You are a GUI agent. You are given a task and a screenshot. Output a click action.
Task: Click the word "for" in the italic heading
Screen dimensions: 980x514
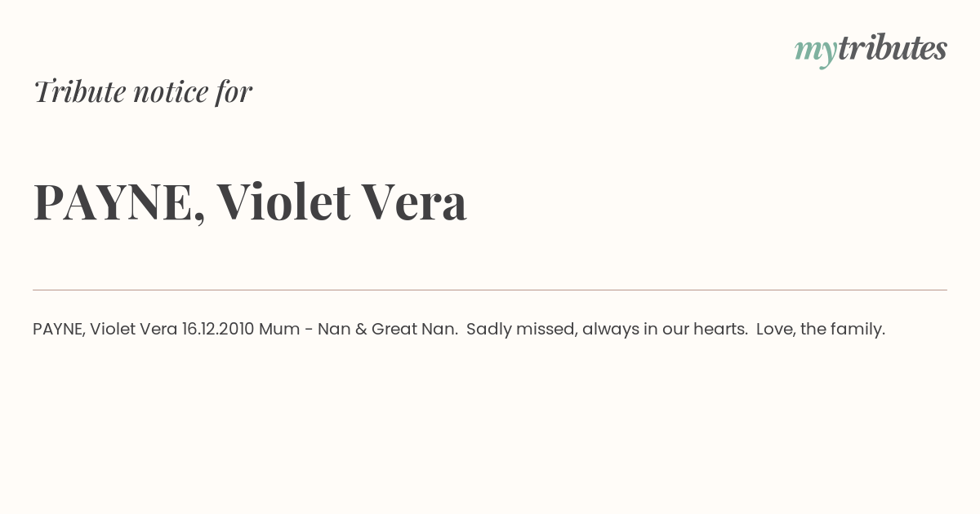click(234, 91)
